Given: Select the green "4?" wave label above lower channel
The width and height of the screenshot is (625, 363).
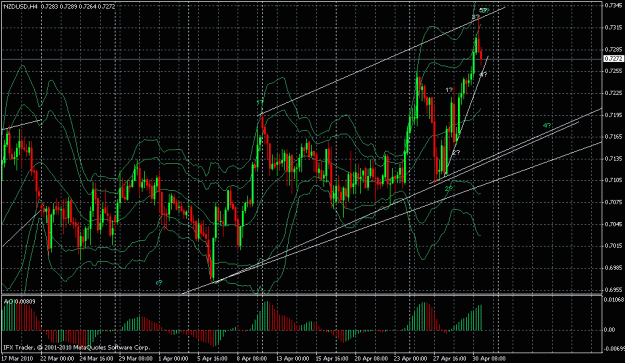Looking at the screenshot, I should 547,126.
